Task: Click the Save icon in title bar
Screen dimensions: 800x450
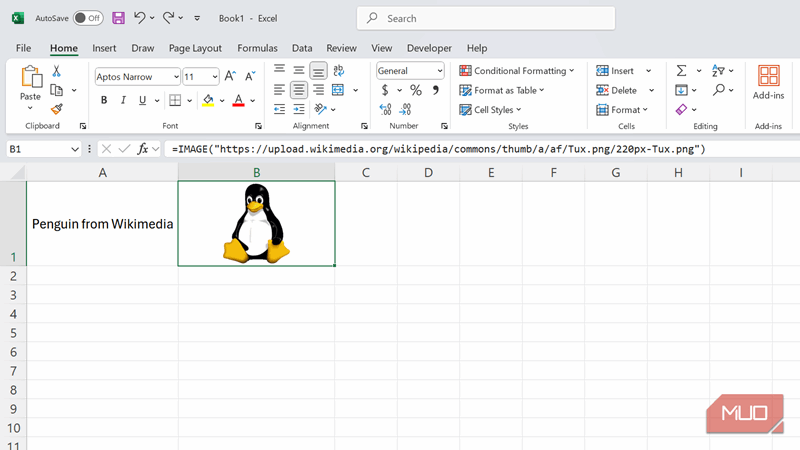Action: coord(118,18)
